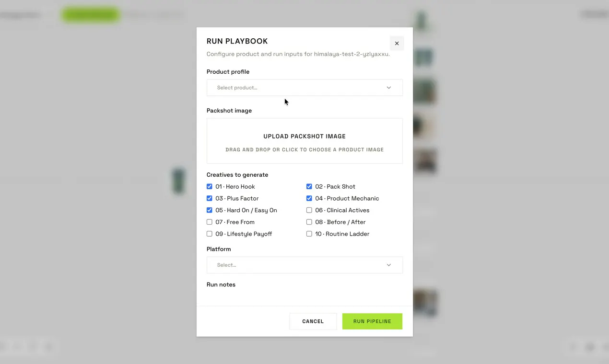The image size is (609, 364).
Task: Click the 'Packshot image' field label
Action: [x=229, y=111]
